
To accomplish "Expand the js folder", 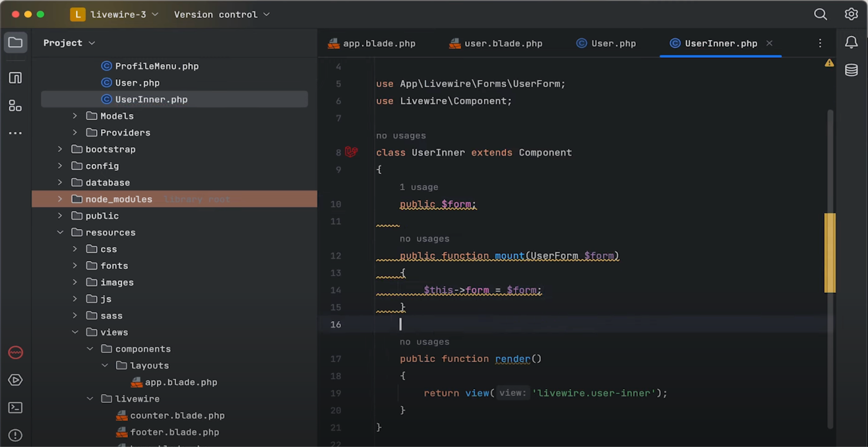I will pyautogui.click(x=75, y=299).
